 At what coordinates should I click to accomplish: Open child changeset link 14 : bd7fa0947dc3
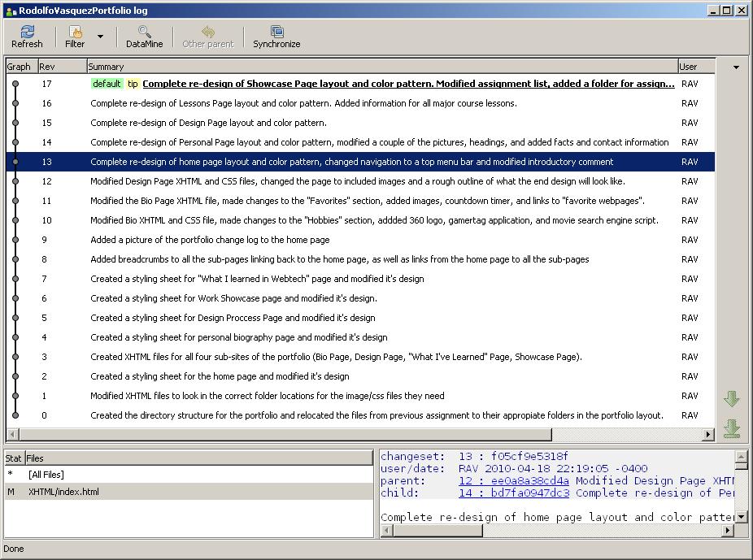514,493
